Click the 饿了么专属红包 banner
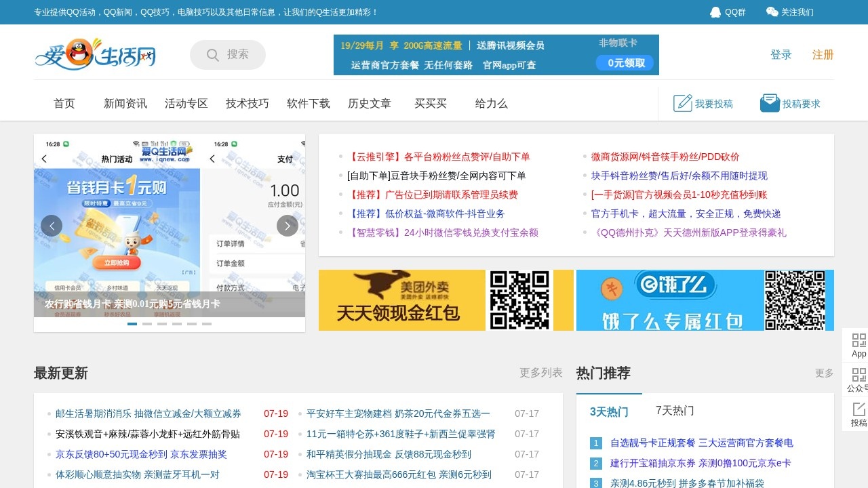 pos(705,300)
